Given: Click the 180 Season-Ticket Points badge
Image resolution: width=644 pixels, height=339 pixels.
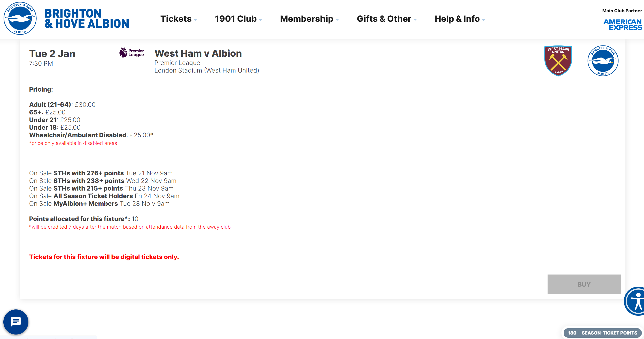Looking at the screenshot, I should coord(603,333).
